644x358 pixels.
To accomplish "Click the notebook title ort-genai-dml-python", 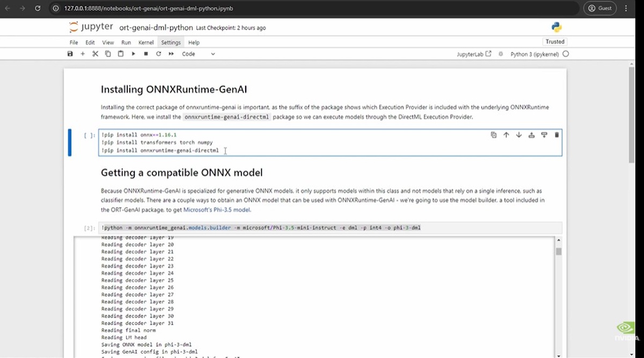I will coord(156,28).
